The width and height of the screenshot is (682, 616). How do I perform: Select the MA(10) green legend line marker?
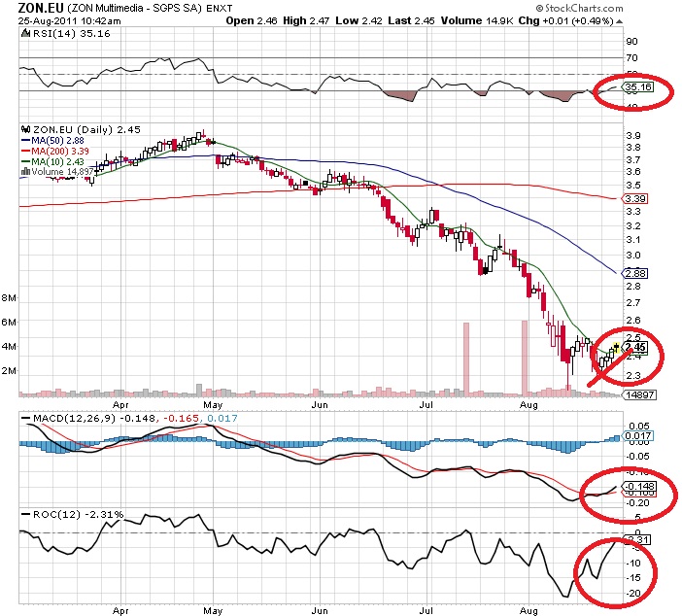click(25, 161)
